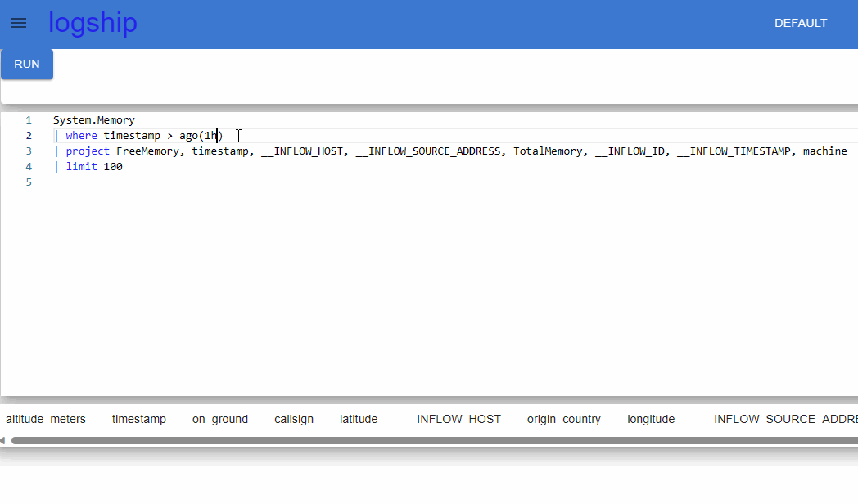The width and height of the screenshot is (858, 504).
Task: Click the value 100 on line 4
Action: click(113, 167)
